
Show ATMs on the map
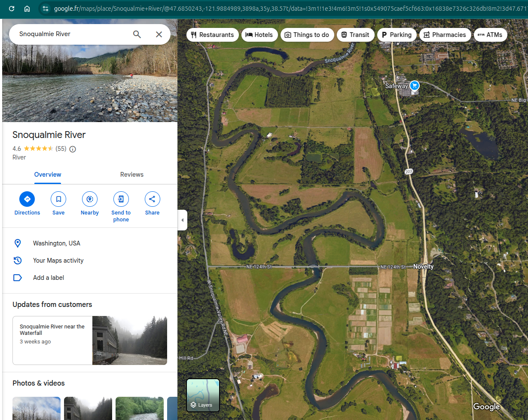(x=490, y=35)
